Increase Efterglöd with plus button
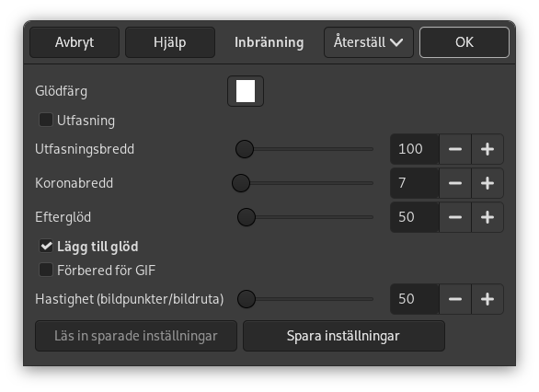 (487, 217)
